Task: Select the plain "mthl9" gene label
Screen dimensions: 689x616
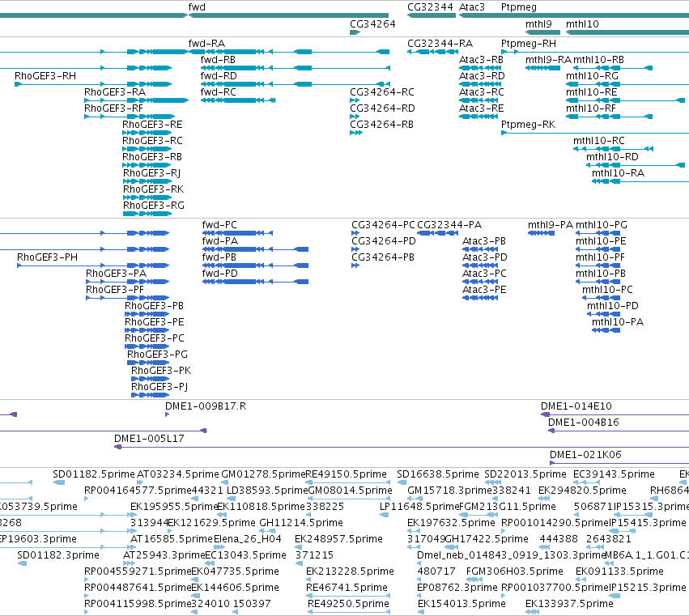Action: [x=538, y=24]
